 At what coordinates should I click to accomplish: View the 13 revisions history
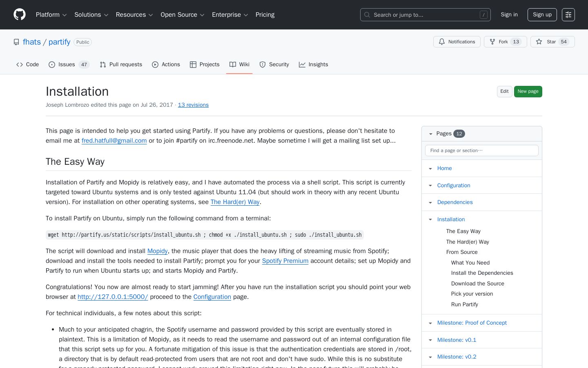pyautogui.click(x=193, y=105)
